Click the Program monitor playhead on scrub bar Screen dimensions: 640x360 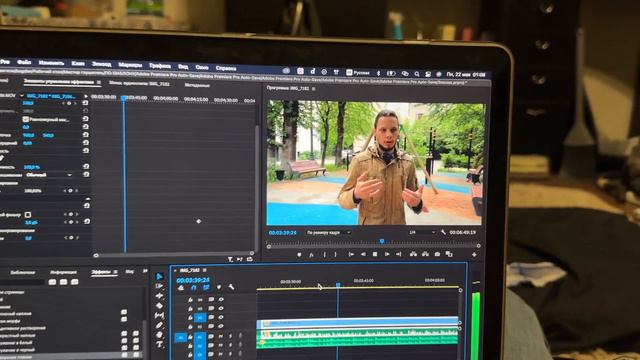(x=382, y=241)
